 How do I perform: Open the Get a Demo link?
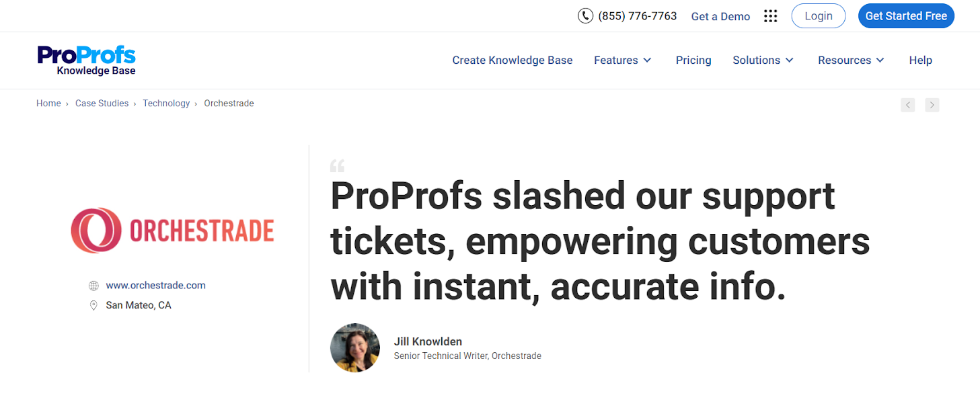pos(720,17)
